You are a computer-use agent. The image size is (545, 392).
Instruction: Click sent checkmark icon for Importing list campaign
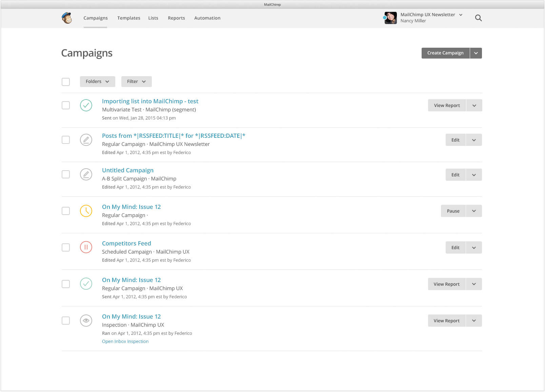tap(86, 105)
